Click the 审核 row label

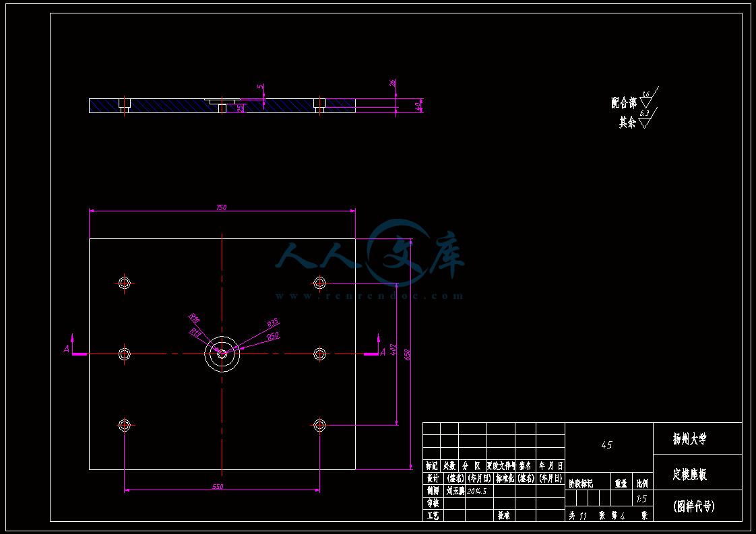pos(433,503)
